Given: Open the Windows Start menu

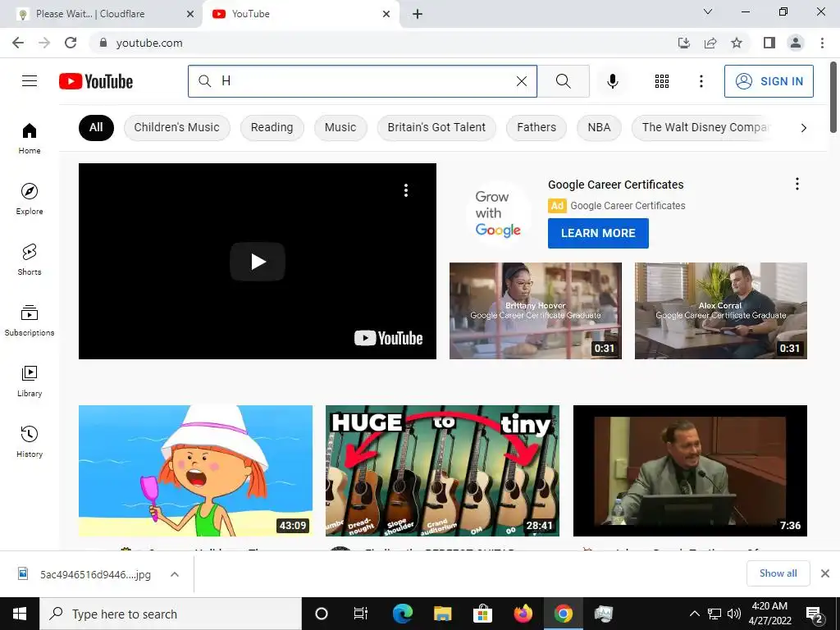Looking at the screenshot, I should 20,614.
